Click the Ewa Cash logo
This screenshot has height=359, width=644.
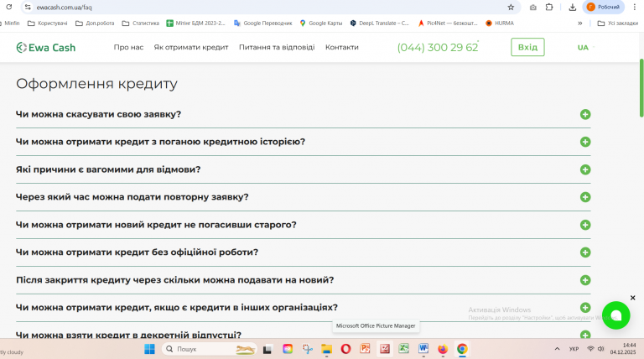click(46, 48)
